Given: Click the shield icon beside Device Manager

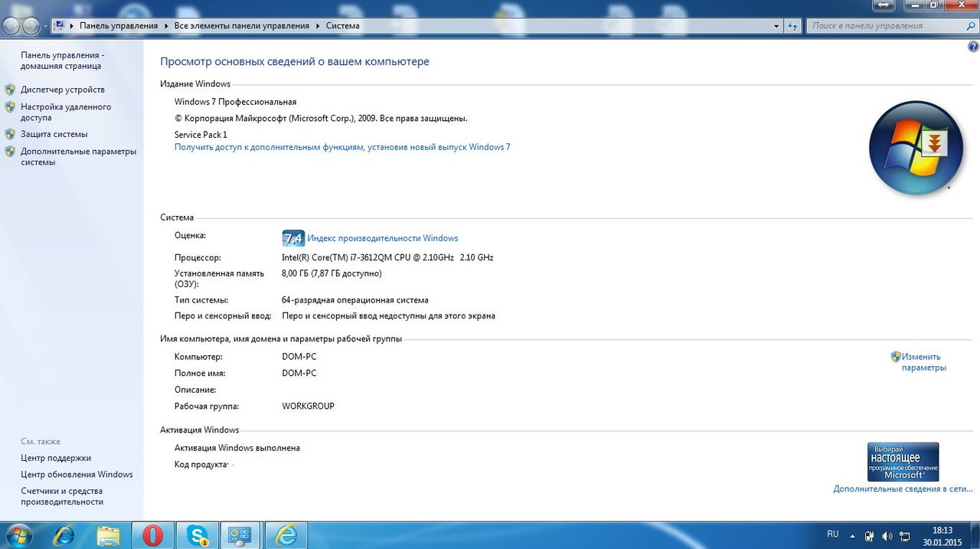Looking at the screenshot, I should (x=10, y=90).
